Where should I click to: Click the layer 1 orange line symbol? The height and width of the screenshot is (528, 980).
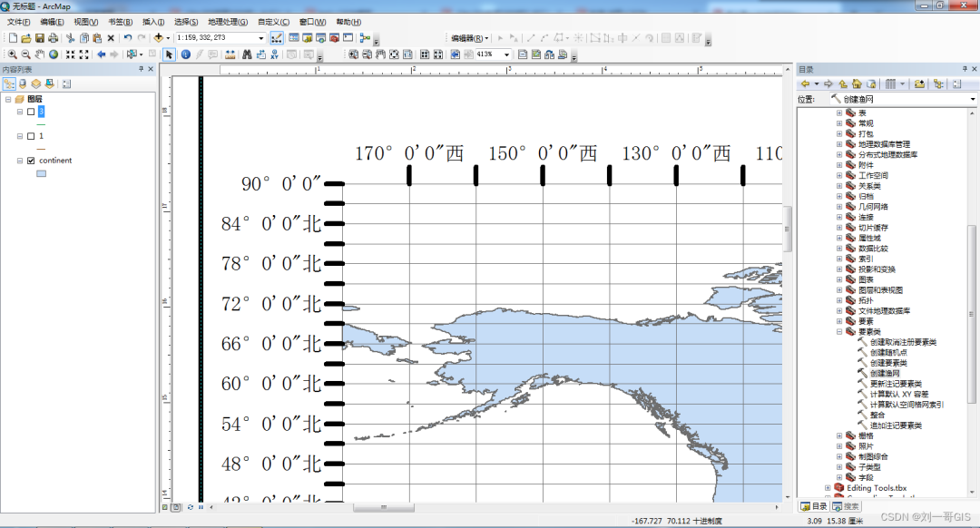[41, 149]
